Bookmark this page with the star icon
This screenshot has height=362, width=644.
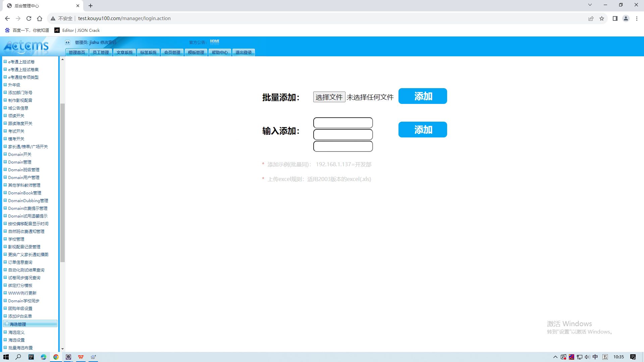602,18
